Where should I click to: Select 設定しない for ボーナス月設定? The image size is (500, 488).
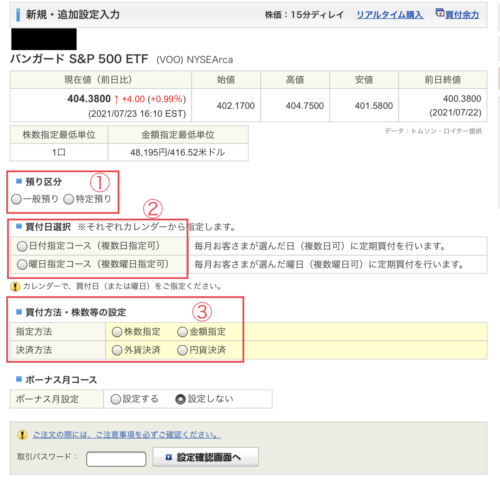tap(180, 399)
